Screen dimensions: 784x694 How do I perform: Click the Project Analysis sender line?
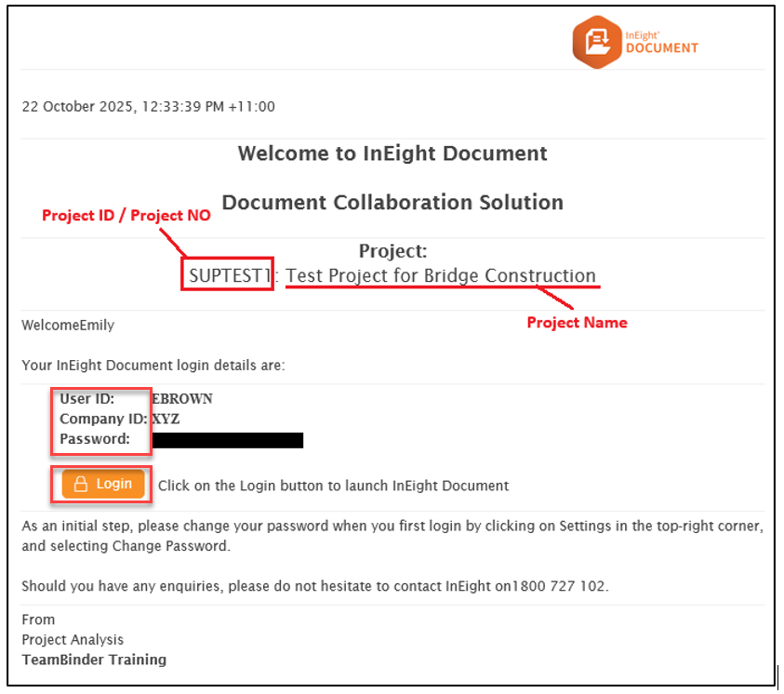[73, 639]
